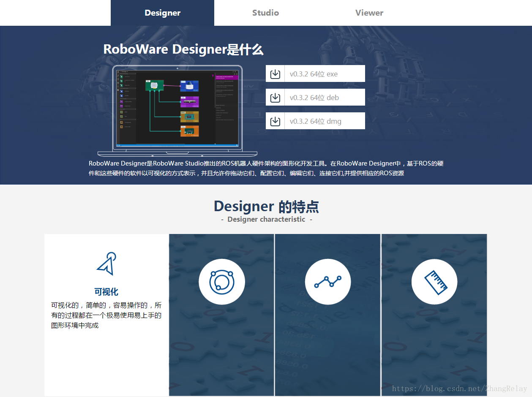Select the 可视化 feature title
Viewport: 532px width, 397px height.
point(106,292)
